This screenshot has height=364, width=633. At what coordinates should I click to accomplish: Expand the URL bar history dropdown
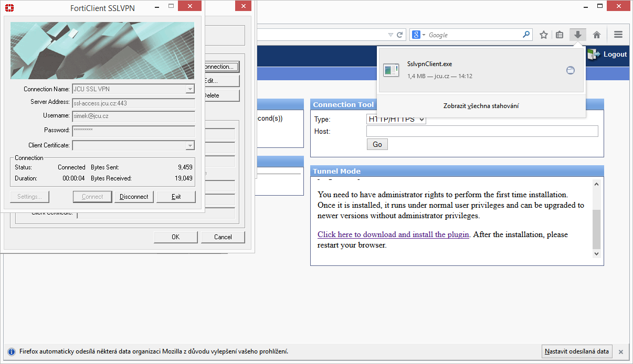pyautogui.click(x=391, y=35)
